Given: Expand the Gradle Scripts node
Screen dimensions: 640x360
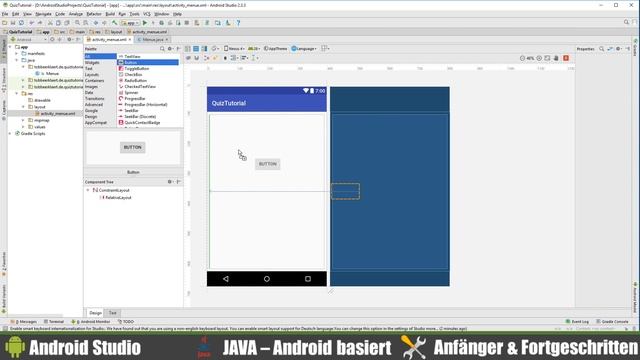Looking at the screenshot, I should pyautogui.click(x=10, y=133).
